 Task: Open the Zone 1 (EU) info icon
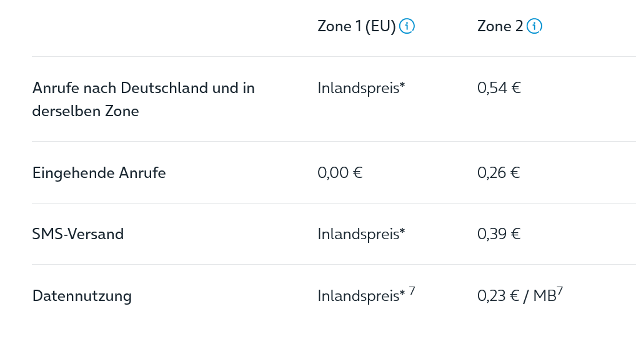pyautogui.click(x=407, y=26)
